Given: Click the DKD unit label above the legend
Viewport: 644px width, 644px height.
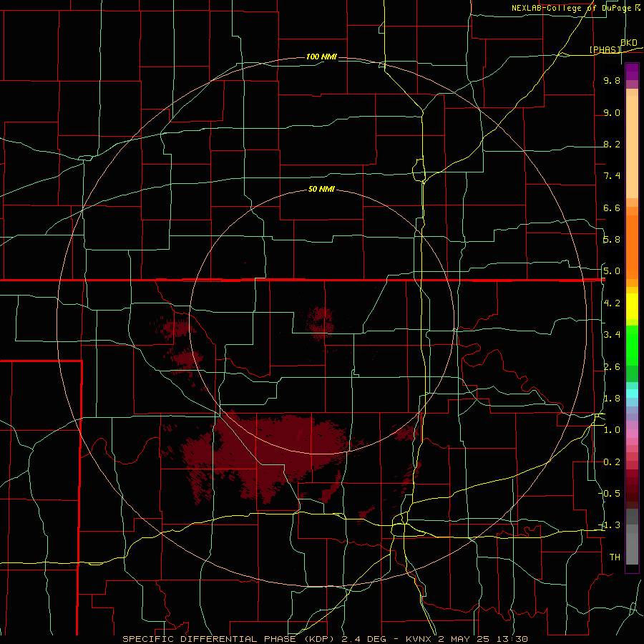Looking at the screenshot, I should point(629,43).
